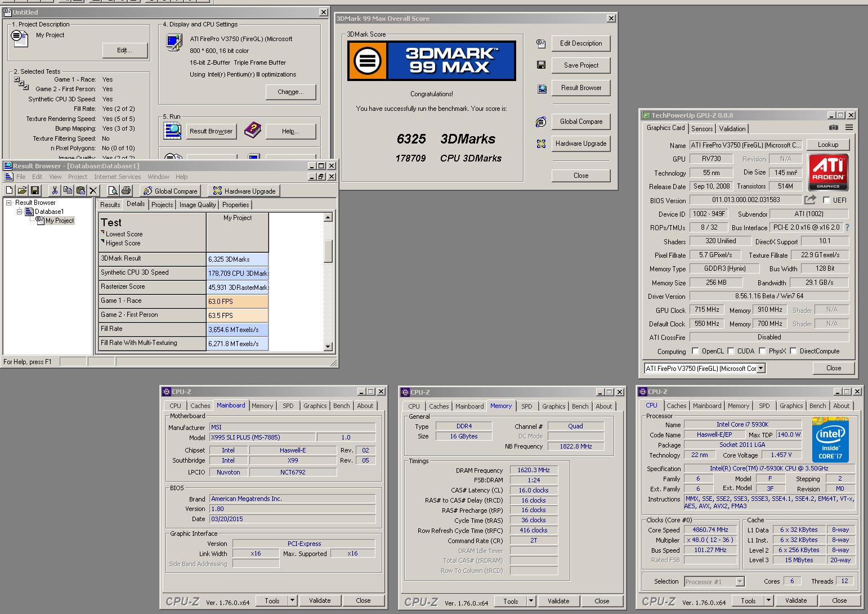Click Copy icon in Result Browser toolbar

[x=68, y=191]
